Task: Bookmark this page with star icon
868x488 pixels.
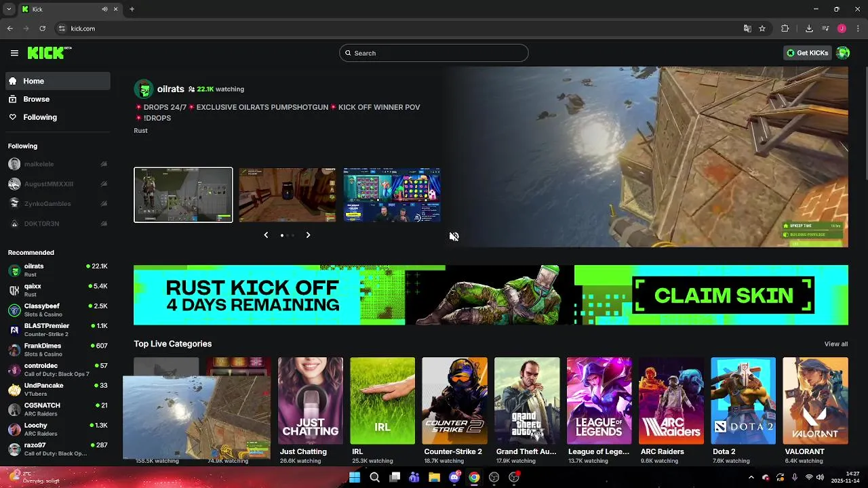Action: coord(762,28)
